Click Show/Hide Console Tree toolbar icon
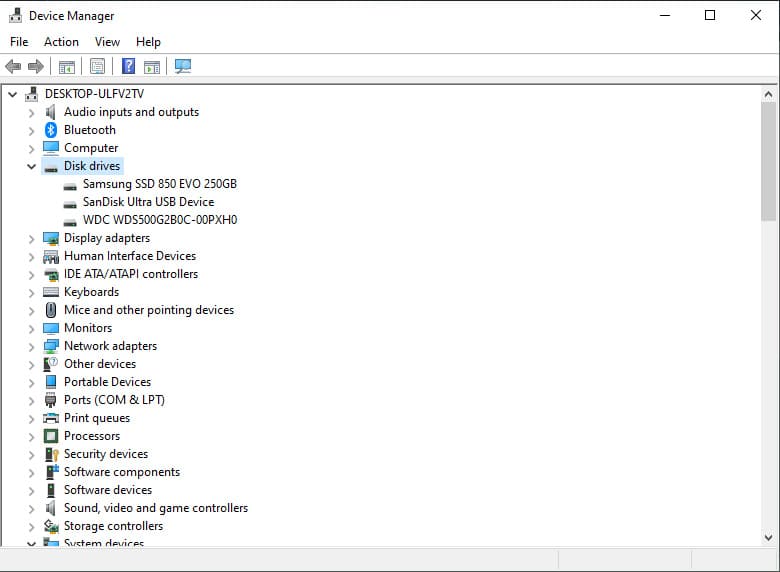Screen dimensions: 780x572 point(67,66)
